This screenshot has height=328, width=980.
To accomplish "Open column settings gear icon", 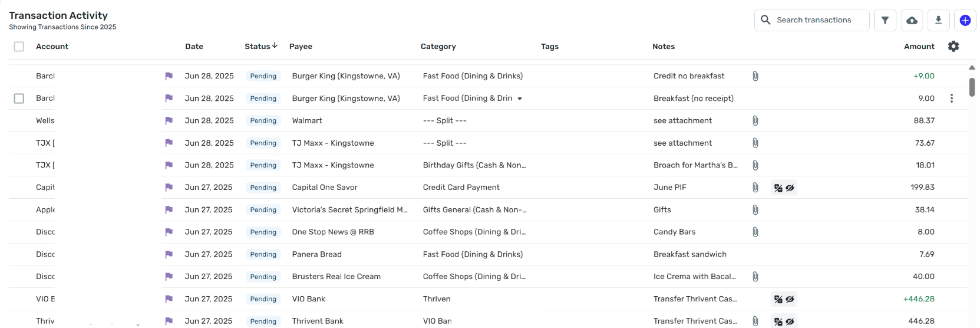I will 953,46.
